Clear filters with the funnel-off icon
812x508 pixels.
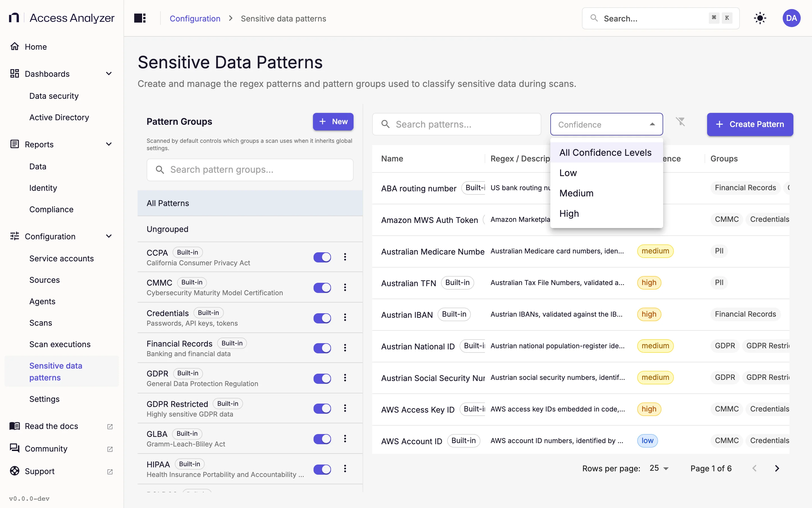pos(680,121)
